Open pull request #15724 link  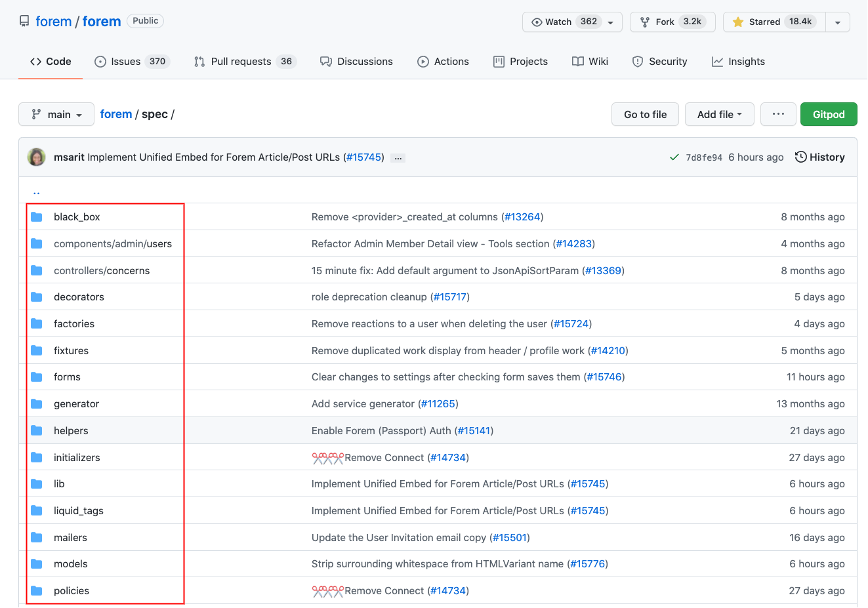[571, 324]
